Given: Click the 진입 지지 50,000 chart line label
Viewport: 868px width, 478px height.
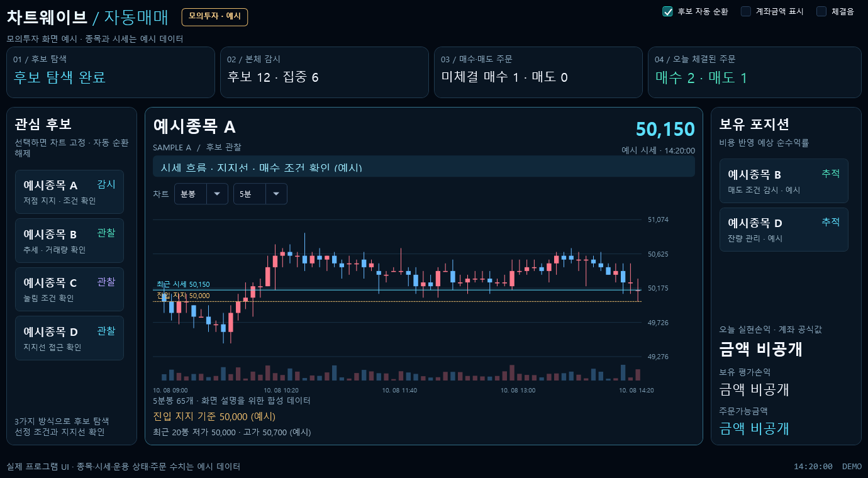Looking at the screenshot, I should click(183, 296).
